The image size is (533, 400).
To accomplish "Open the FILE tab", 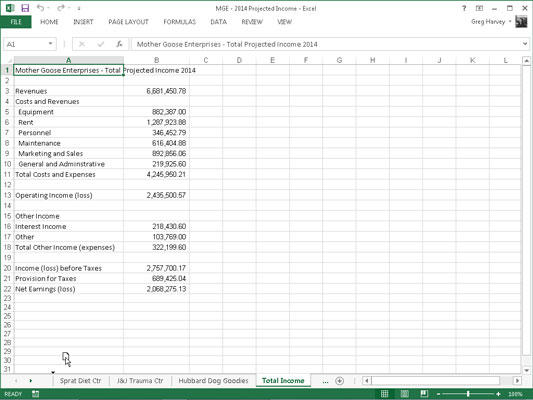I will [x=16, y=22].
